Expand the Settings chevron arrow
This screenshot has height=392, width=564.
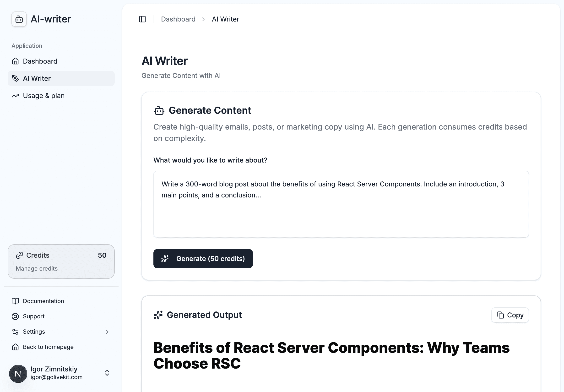(x=107, y=332)
